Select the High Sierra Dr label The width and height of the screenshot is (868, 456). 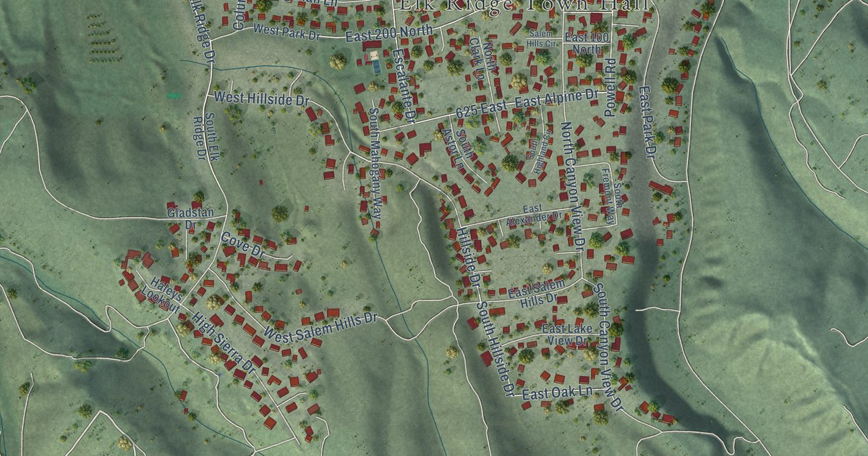coord(224,343)
